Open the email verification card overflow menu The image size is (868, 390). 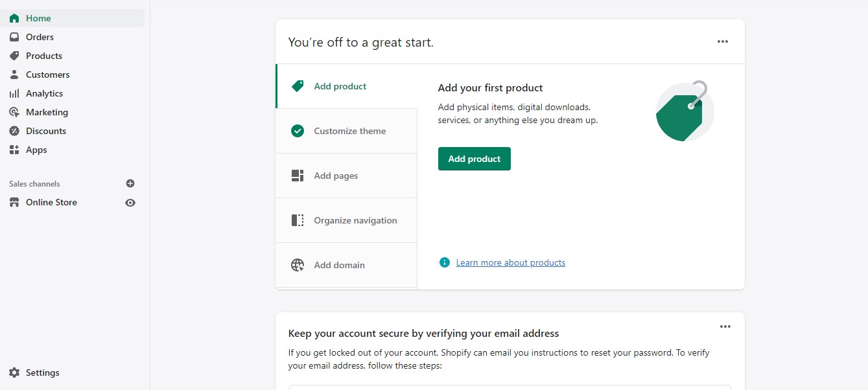(725, 327)
